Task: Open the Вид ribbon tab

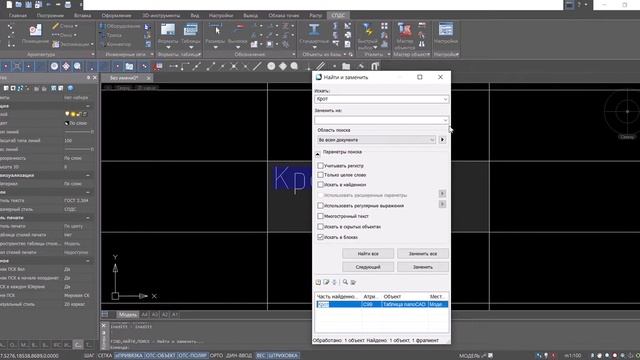Action: [195, 16]
